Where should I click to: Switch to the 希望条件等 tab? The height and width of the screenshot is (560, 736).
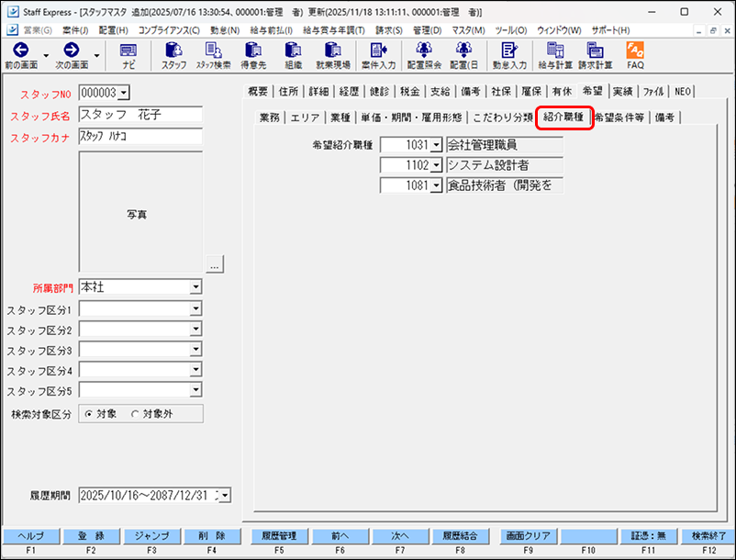(x=619, y=118)
